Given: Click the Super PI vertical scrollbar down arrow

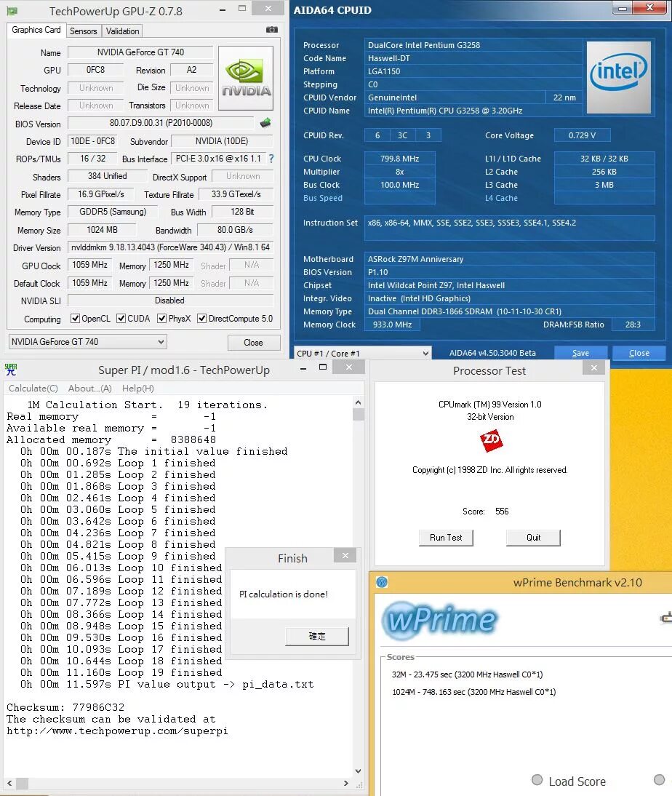Looking at the screenshot, I should (359, 771).
